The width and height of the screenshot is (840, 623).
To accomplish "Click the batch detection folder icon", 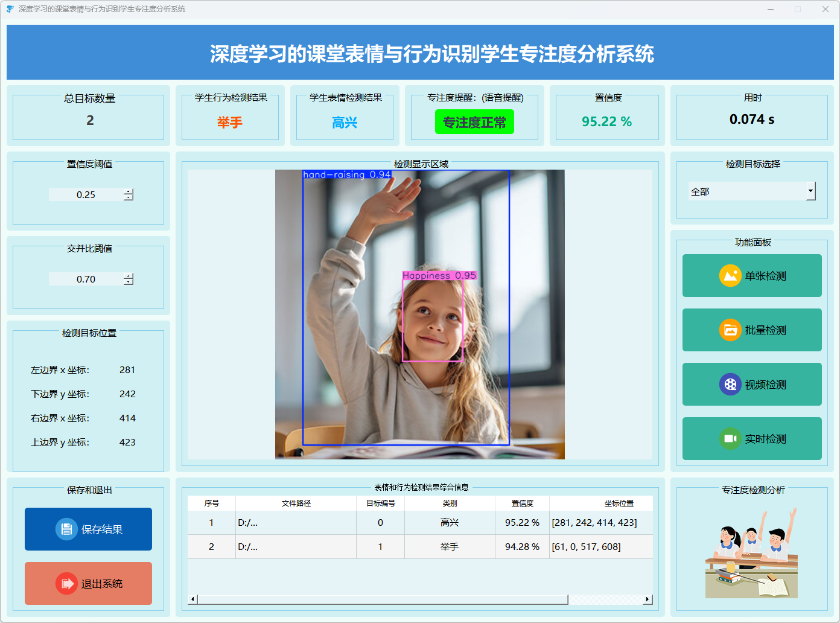I will click(730, 330).
